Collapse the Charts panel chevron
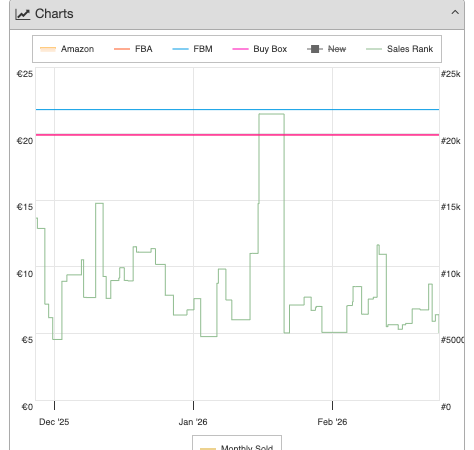The image size is (474, 450). point(455,13)
